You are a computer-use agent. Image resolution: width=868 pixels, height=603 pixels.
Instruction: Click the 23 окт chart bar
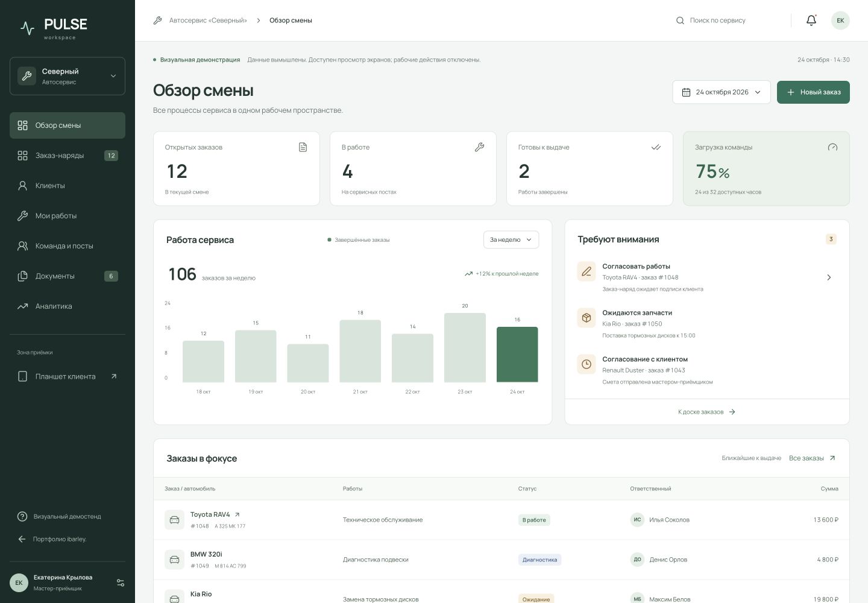click(x=465, y=348)
